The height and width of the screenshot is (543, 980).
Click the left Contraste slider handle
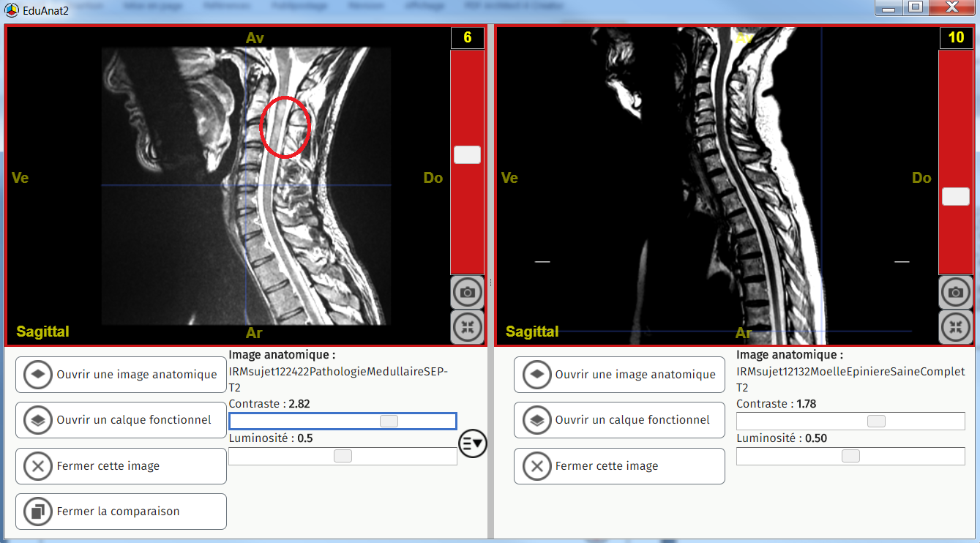click(389, 421)
